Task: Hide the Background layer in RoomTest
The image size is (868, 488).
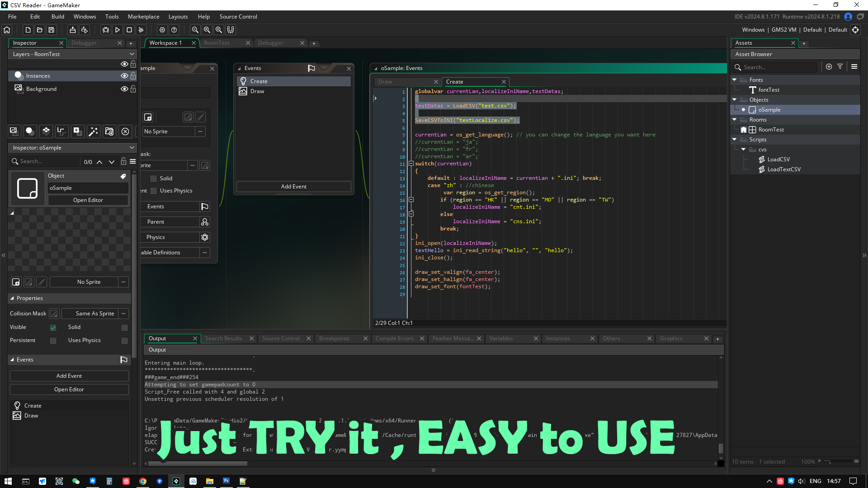Action: pyautogui.click(x=124, y=89)
